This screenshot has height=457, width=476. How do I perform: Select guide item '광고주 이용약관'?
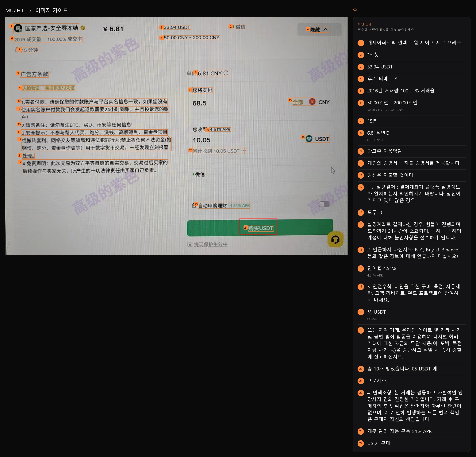click(x=412, y=151)
